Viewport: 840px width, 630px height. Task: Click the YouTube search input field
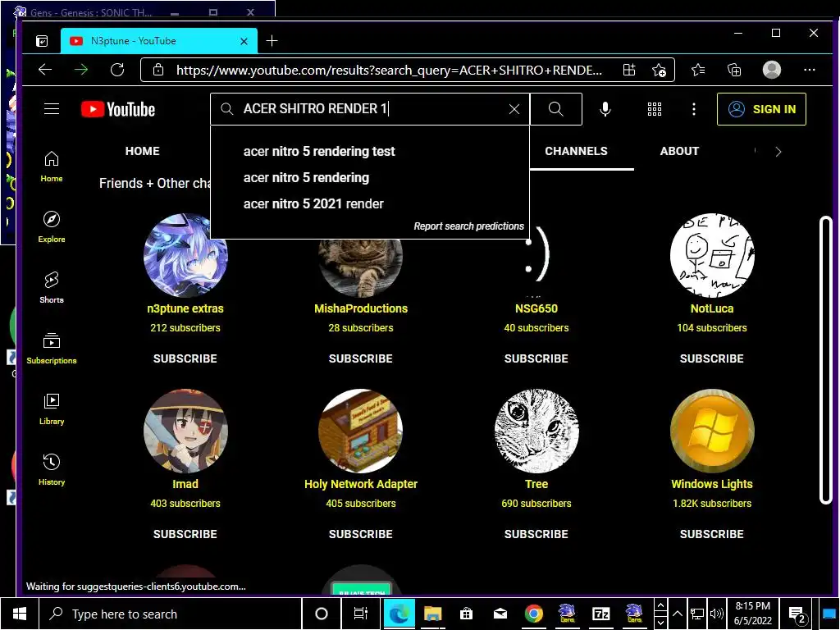(370, 109)
